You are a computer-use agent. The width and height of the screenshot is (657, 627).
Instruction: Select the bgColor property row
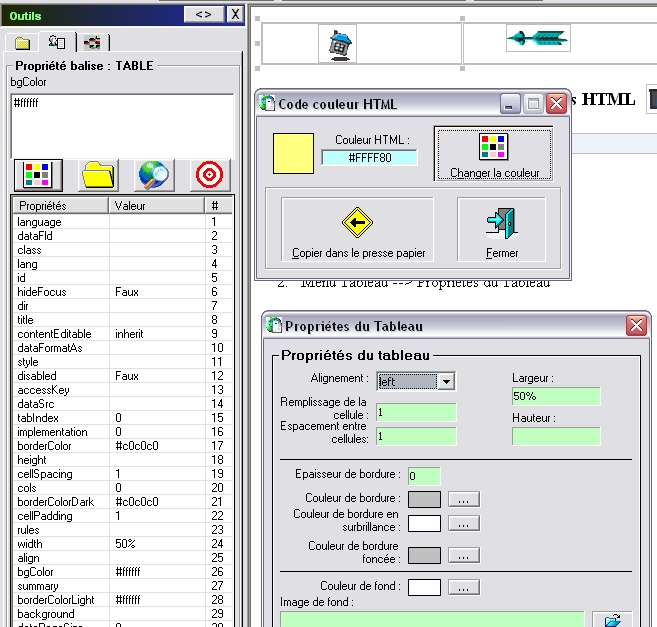pos(62,572)
